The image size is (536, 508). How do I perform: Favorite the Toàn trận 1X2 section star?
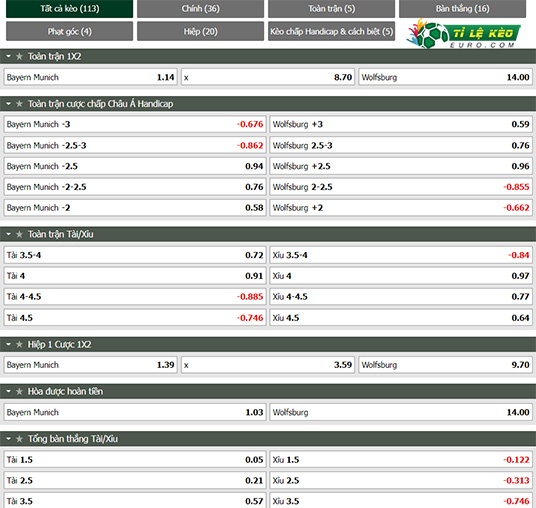(x=19, y=56)
